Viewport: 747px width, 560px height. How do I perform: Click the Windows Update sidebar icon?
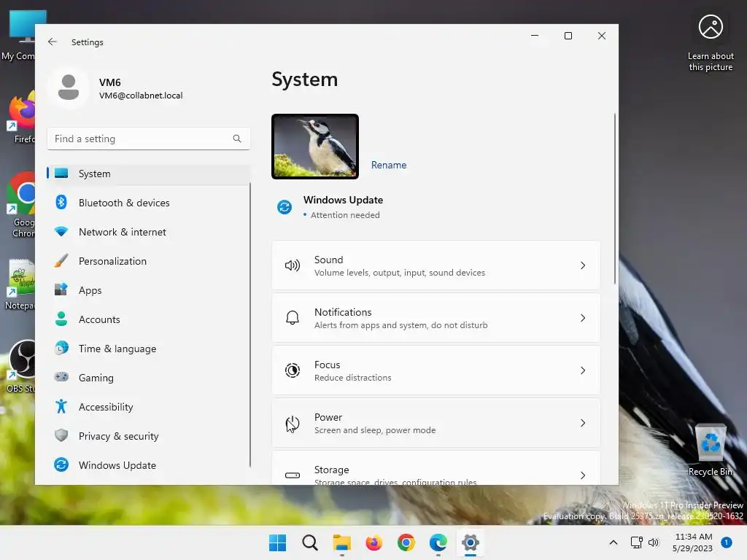coord(61,464)
